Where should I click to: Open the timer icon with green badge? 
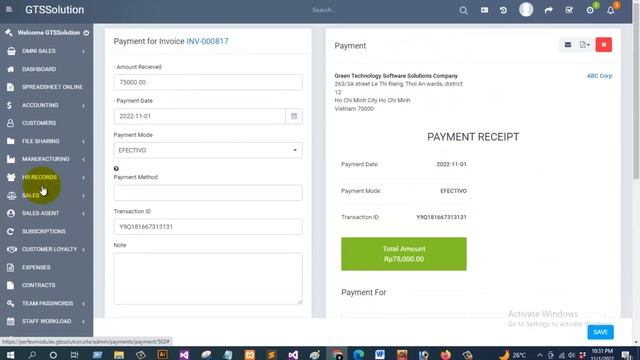(590, 10)
